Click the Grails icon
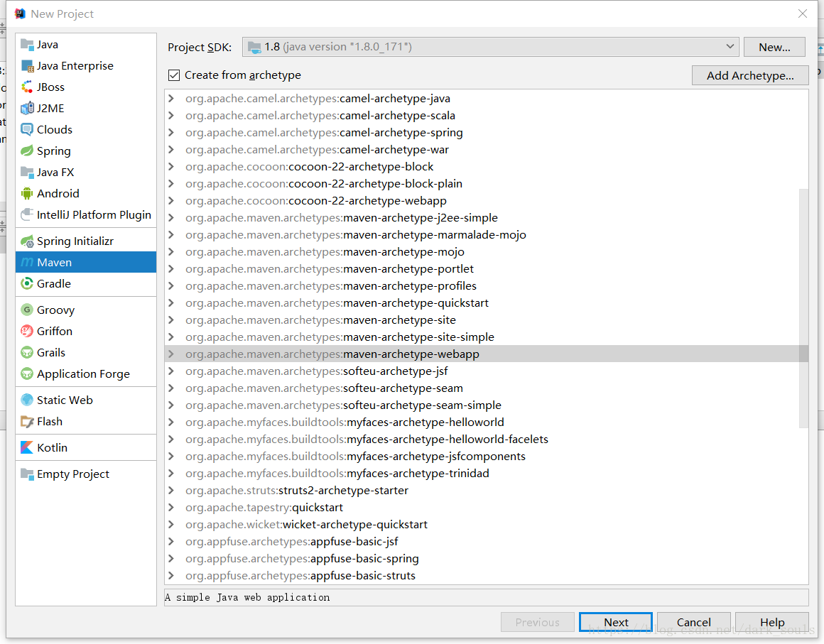Viewport: 824px width, 644px height. [27, 352]
